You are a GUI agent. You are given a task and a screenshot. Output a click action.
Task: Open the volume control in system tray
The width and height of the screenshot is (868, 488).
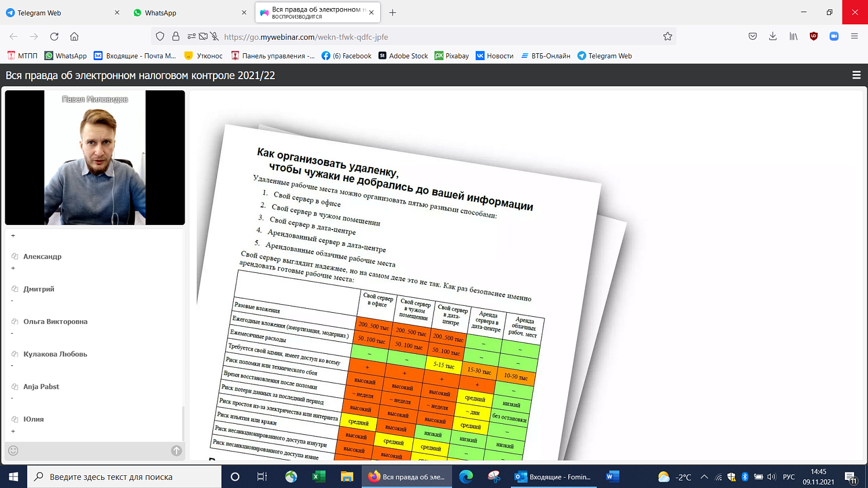coord(771,476)
